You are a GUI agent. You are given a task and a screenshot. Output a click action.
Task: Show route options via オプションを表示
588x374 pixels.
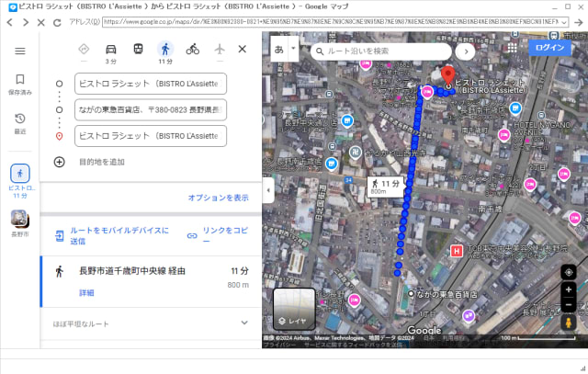219,198
